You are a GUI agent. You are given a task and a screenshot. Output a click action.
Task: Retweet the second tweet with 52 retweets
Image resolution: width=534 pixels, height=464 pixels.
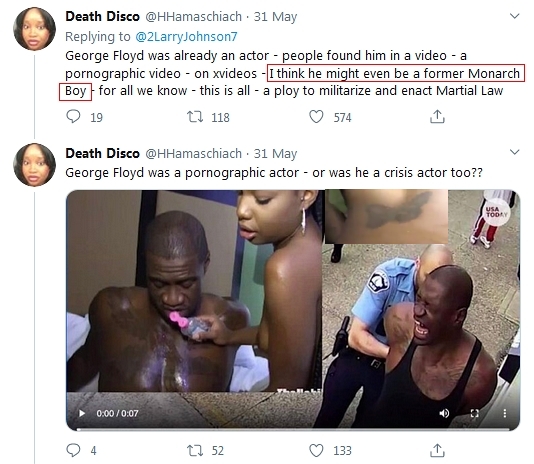click(x=195, y=450)
